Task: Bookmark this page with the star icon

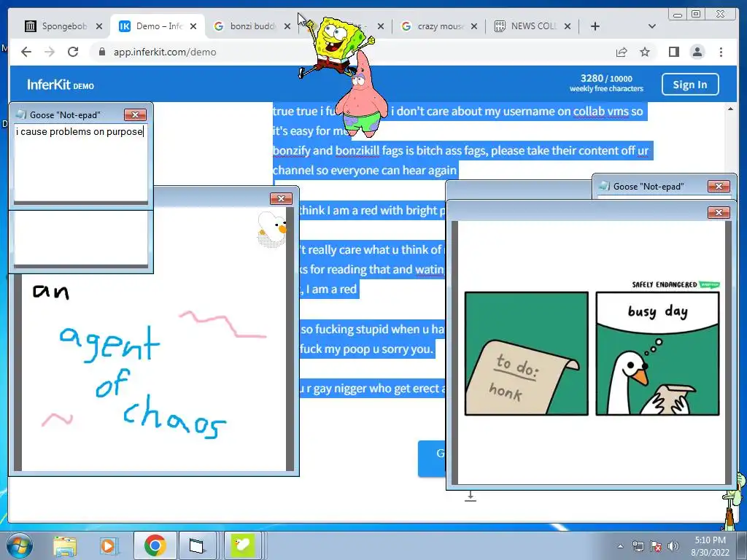Action: click(645, 52)
